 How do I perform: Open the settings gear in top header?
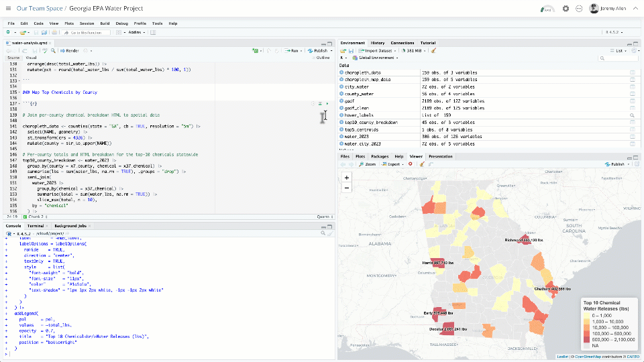click(x=566, y=9)
